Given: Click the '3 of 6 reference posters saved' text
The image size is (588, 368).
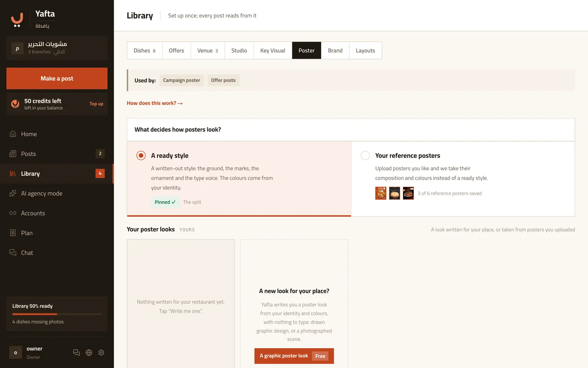Looking at the screenshot, I should [x=450, y=194].
